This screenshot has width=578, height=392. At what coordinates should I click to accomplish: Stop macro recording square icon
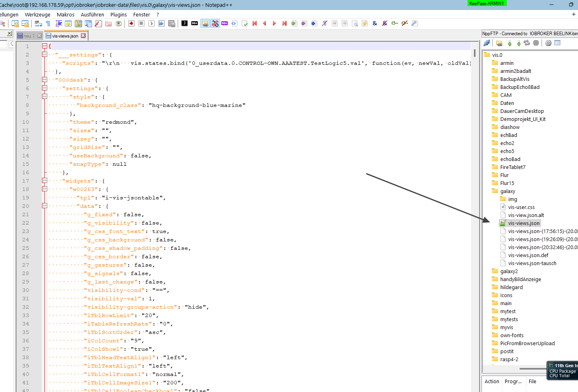click(x=141, y=24)
